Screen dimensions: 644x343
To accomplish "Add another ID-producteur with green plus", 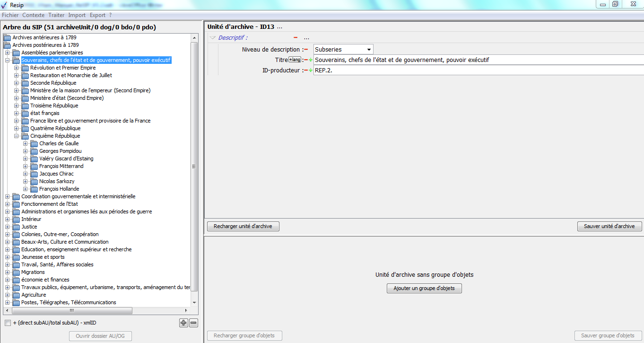I will coord(311,70).
